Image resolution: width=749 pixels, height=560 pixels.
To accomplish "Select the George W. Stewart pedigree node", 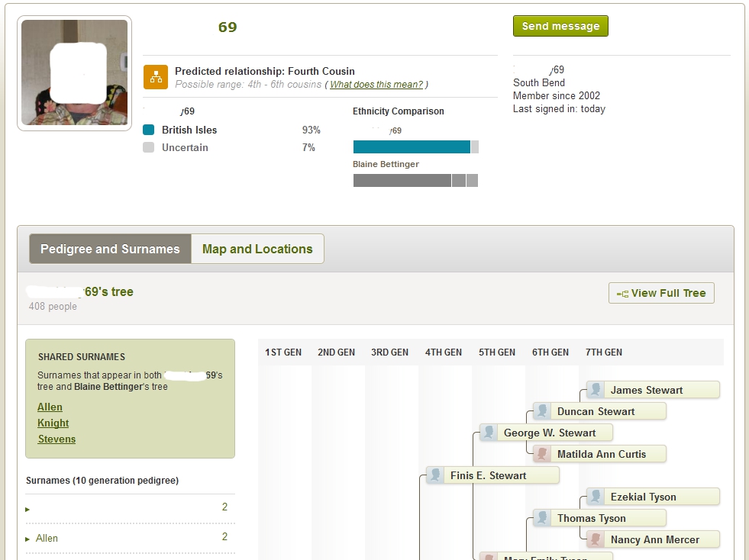I will (546, 433).
